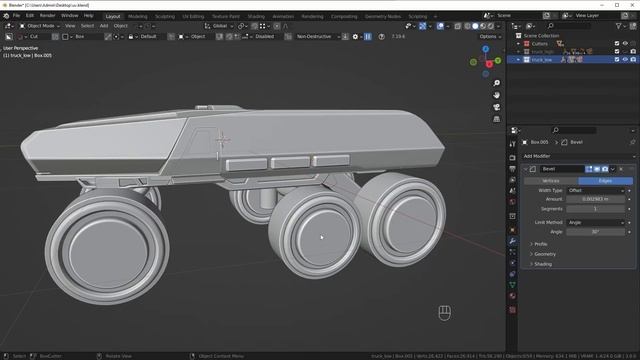This screenshot has height=360, width=640.
Task: Open the Options dropdown in viewport
Action: coord(490,37)
